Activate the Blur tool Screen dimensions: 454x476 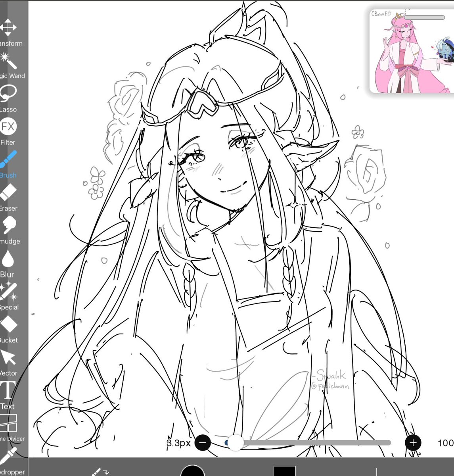pos(9,259)
